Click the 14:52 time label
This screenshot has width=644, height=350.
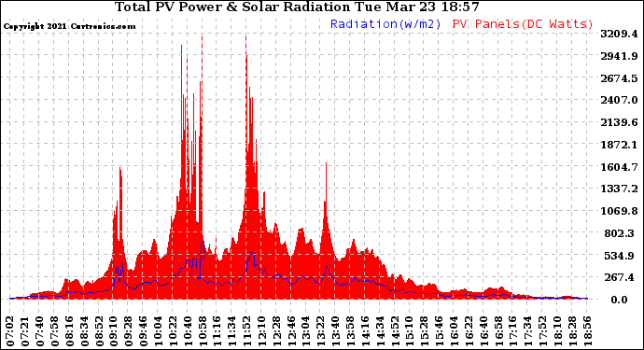pos(395,331)
